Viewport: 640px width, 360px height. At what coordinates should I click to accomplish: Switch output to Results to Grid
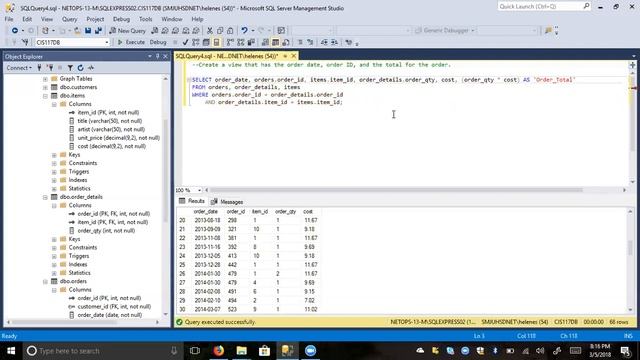point(276,42)
